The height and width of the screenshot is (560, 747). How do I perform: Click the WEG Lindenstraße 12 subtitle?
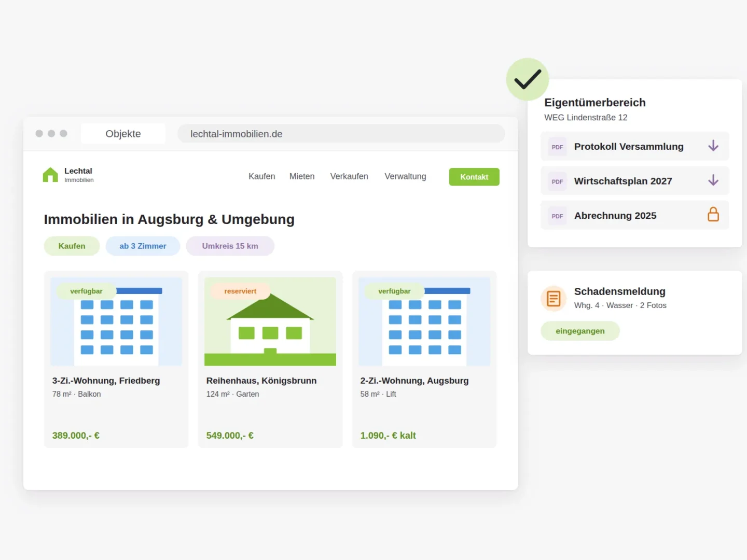coord(586,118)
